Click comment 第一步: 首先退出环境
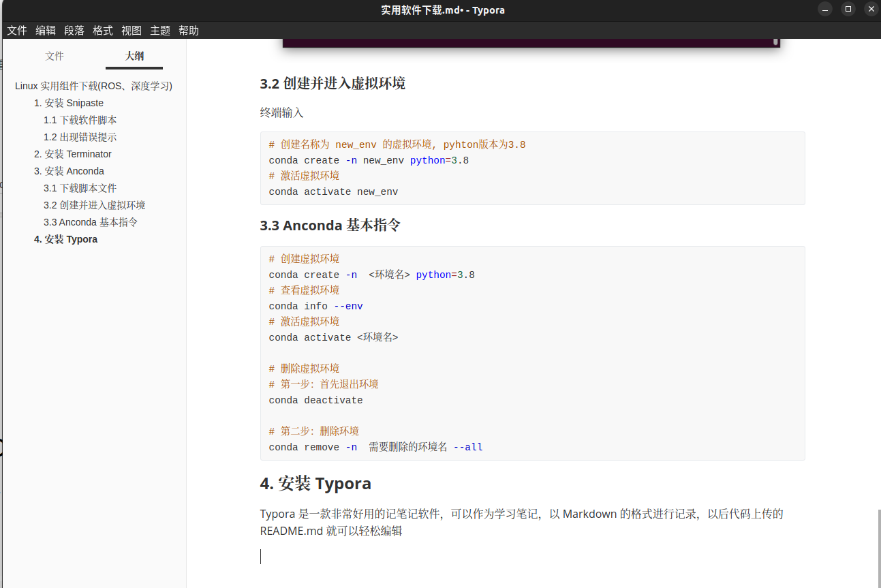881x588 pixels. [x=324, y=385]
